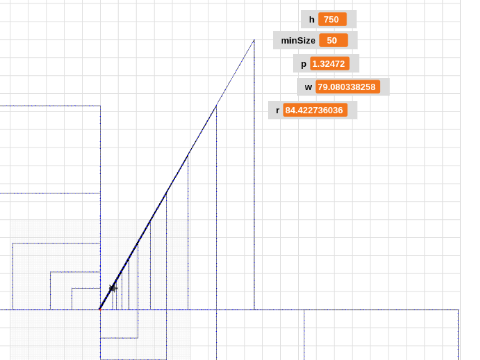Click the 'p' variable watcher label

click(303, 64)
